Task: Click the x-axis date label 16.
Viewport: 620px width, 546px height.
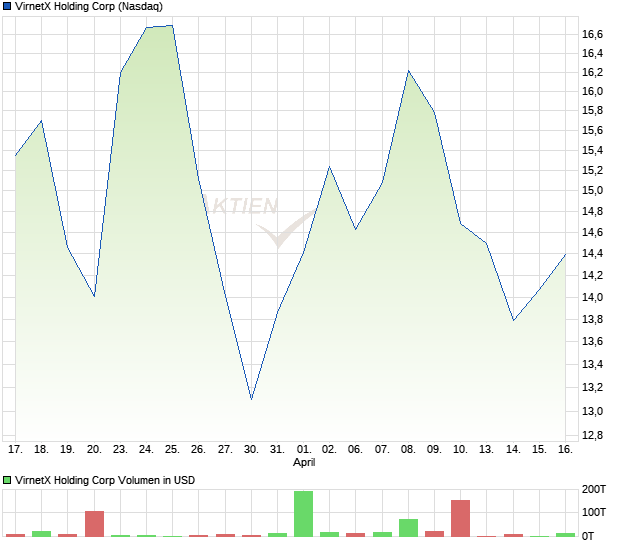Action: tap(565, 449)
